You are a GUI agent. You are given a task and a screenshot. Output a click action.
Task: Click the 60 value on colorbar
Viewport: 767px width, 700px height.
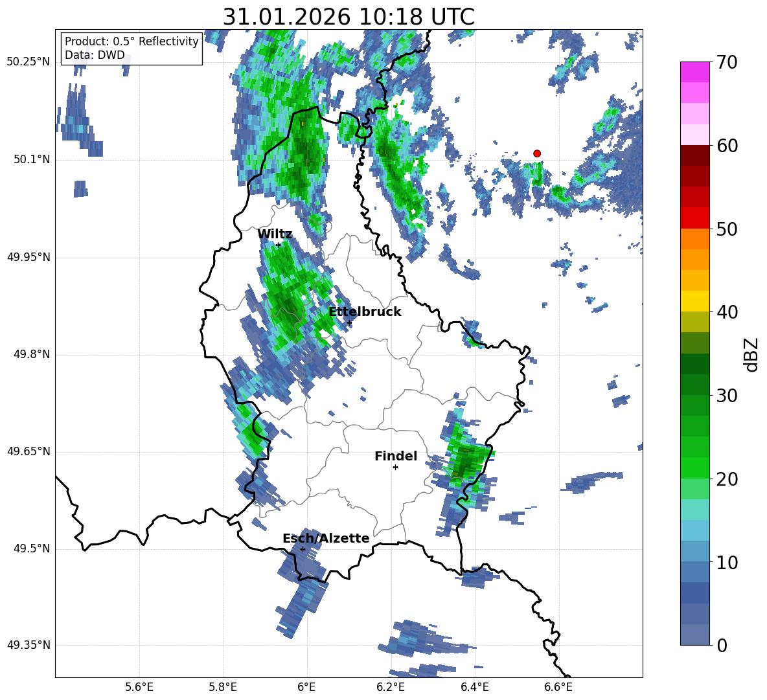pos(727,146)
